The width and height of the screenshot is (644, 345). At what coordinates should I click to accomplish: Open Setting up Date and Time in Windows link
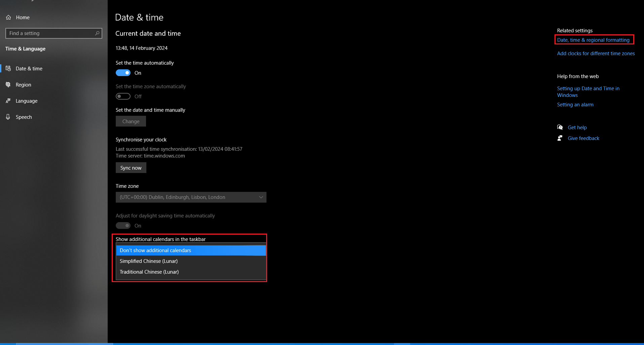tap(588, 92)
